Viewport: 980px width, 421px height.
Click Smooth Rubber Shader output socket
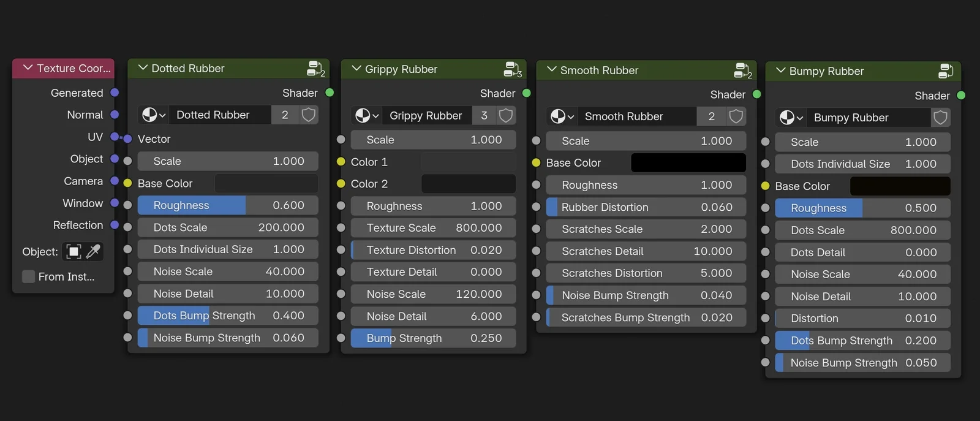point(757,94)
